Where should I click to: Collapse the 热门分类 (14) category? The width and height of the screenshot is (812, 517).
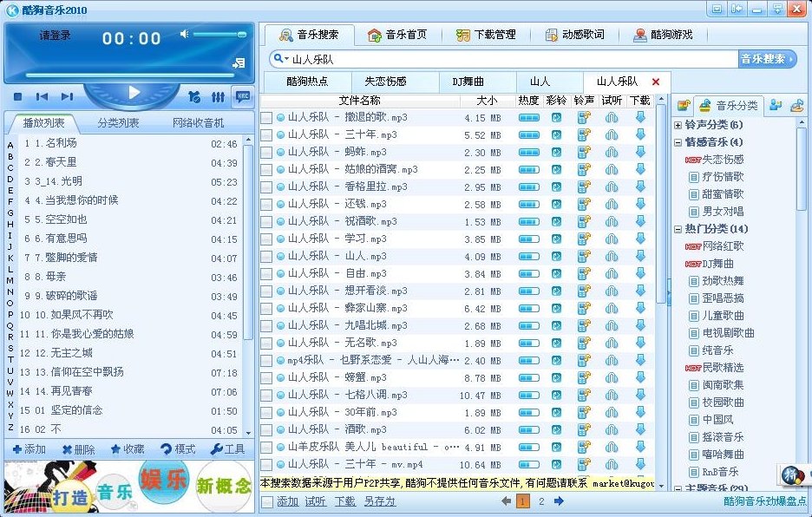click(x=678, y=229)
